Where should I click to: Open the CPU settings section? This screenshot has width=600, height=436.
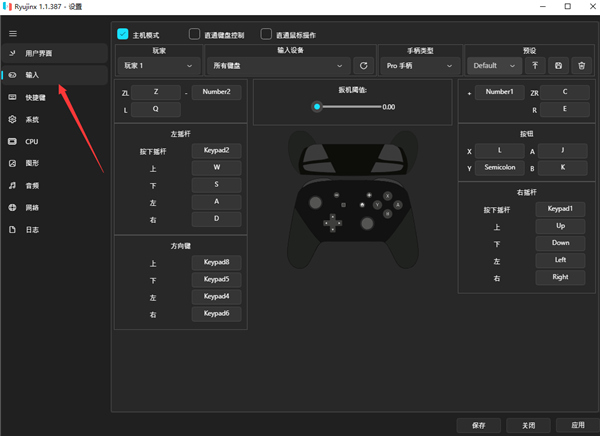pos(32,141)
